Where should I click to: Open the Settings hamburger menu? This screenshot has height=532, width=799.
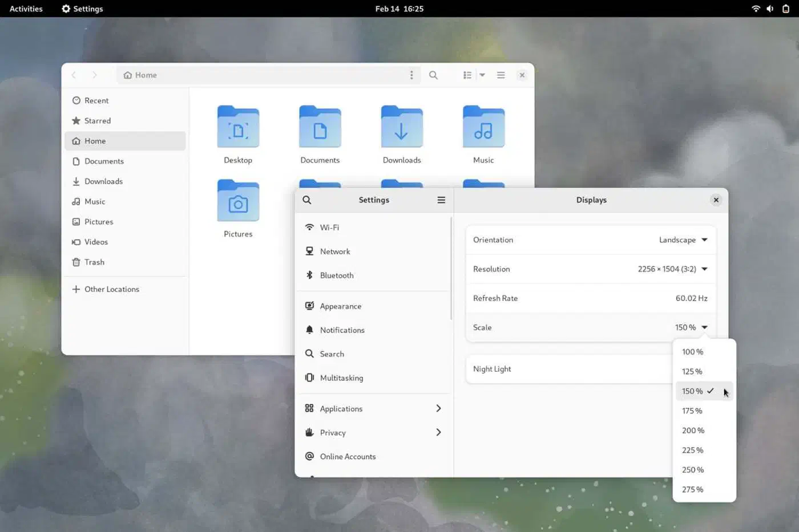(x=441, y=200)
